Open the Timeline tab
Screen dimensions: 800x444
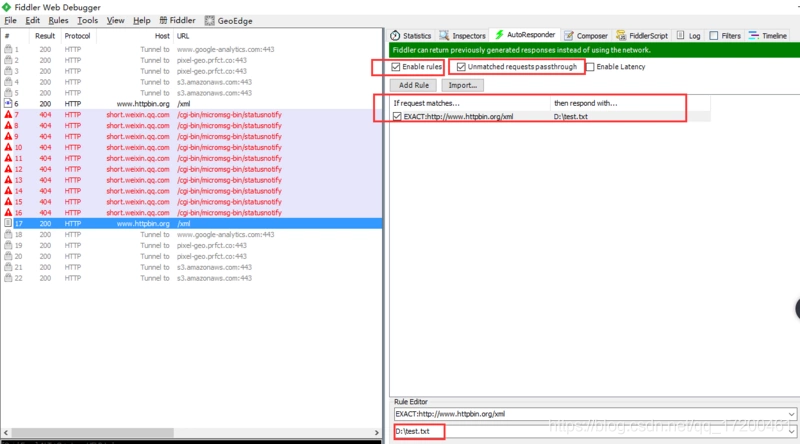pos(768,36)
